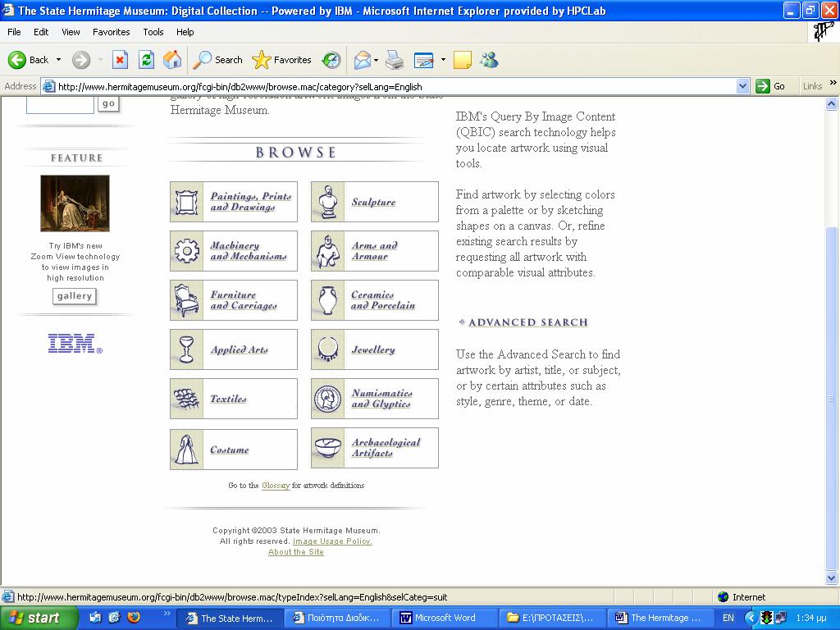The height and width of the screenshot is (630, 840).
Task: Expand the address bar URL dropdown
Action: [742, 86]
